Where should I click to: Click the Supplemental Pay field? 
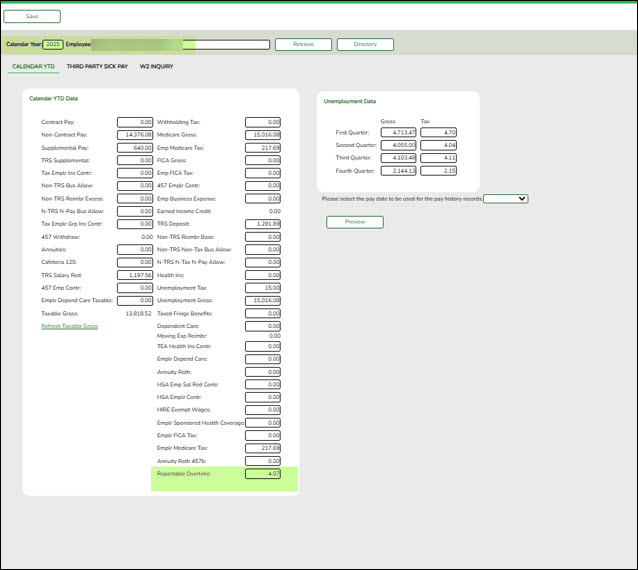pos(135,147)
